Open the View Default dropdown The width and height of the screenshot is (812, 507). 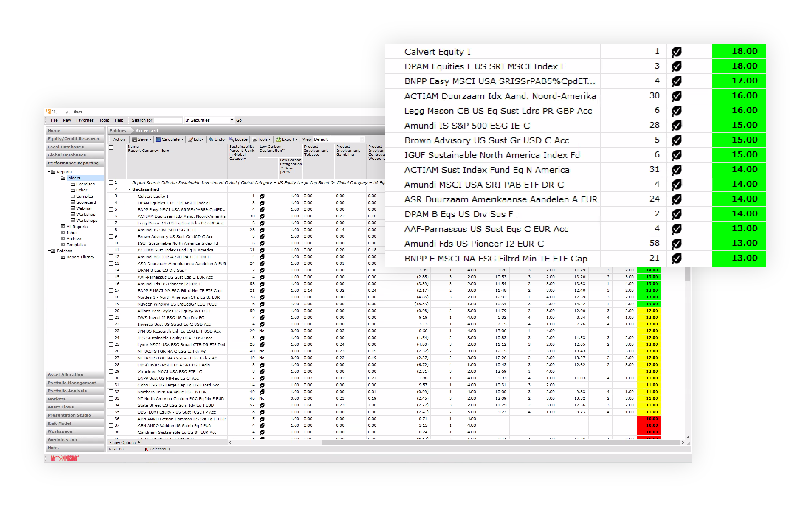tap(362, 139)
